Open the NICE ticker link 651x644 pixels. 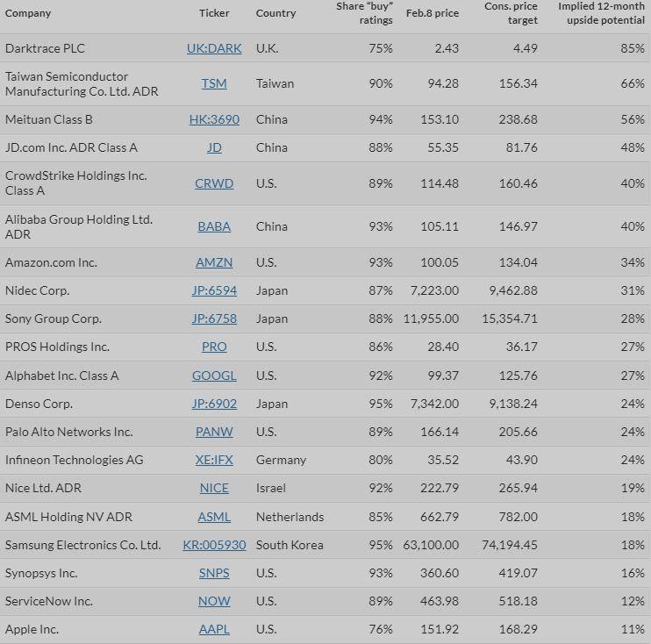tap(214, 488)
